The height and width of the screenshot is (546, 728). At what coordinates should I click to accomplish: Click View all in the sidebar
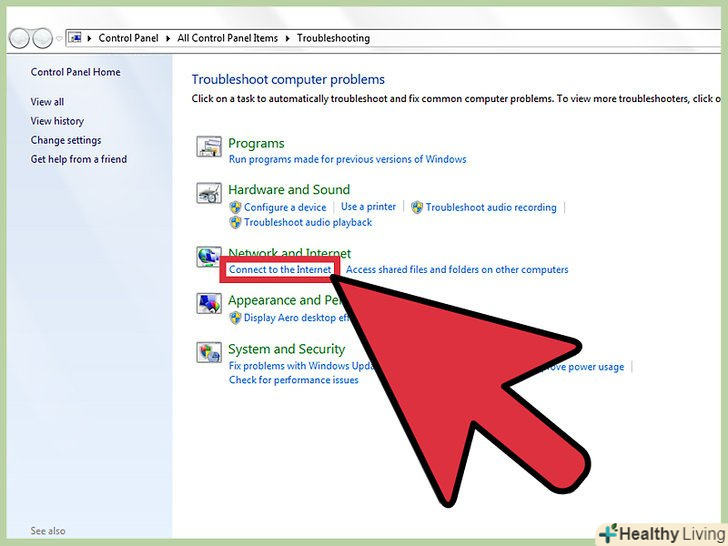pos(47,102)
